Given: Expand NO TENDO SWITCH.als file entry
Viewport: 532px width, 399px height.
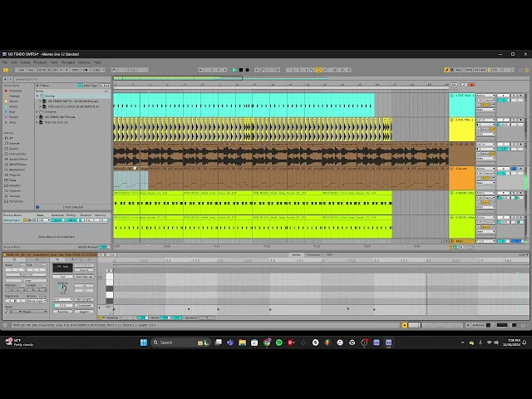Looking at the screenshot, I should pyautogui.click(x=37, y=116).
